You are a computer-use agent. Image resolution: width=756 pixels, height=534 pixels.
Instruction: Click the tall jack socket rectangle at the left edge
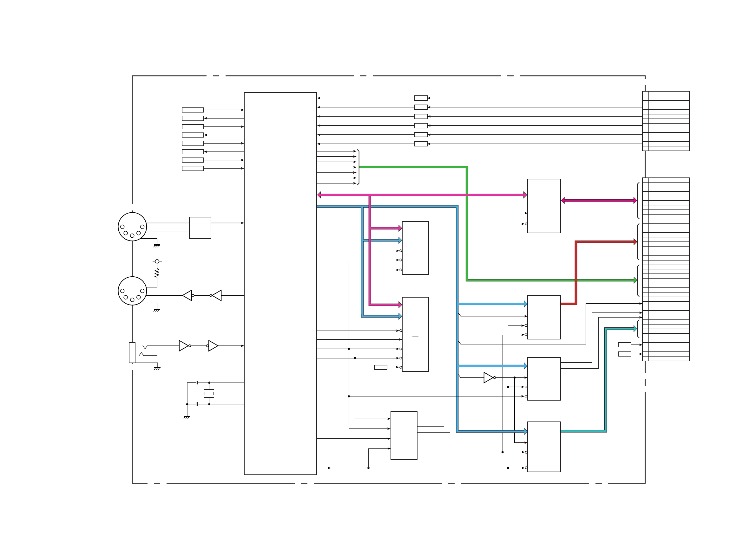click(132, 352)
